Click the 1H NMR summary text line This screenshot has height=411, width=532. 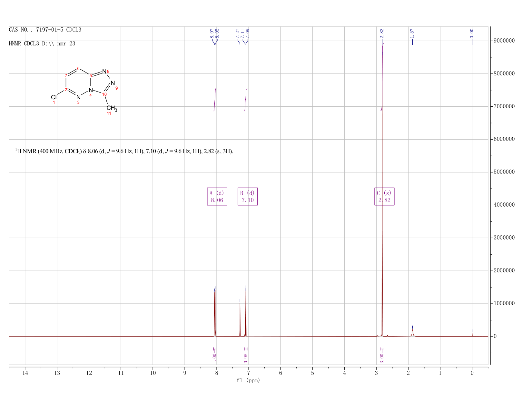124,151
